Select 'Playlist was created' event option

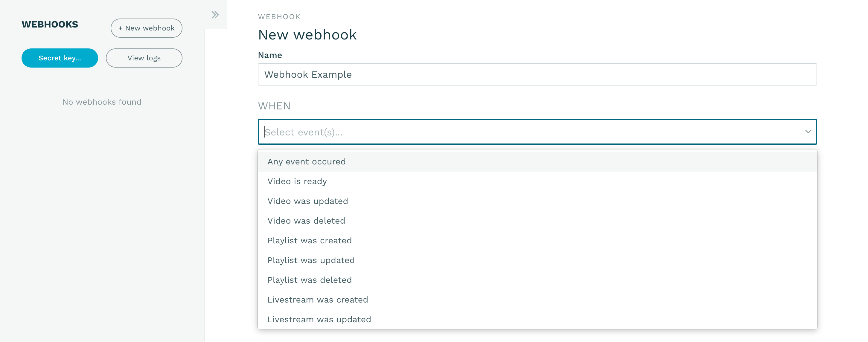coord(310,240)
